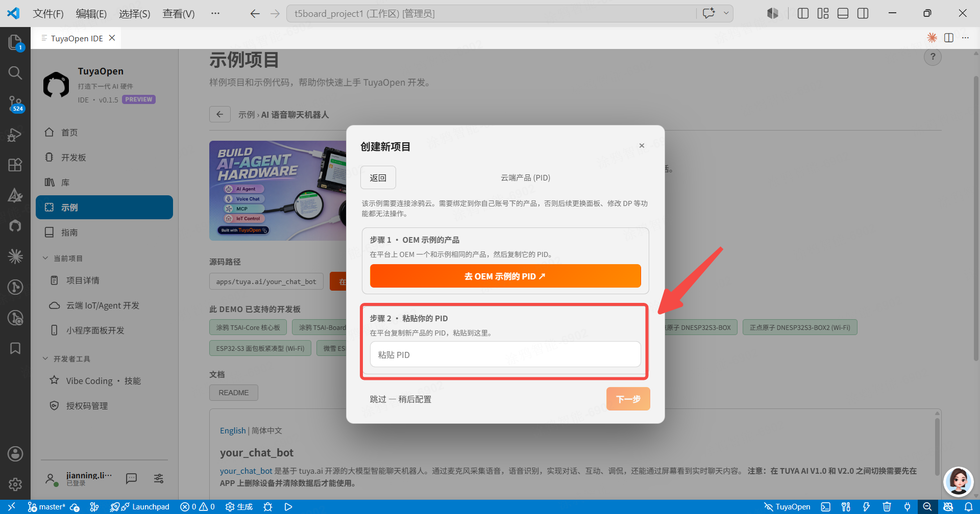Toggle the secondary side bar layout
This screenshot has height=514, width=980.
coord(863,14)
